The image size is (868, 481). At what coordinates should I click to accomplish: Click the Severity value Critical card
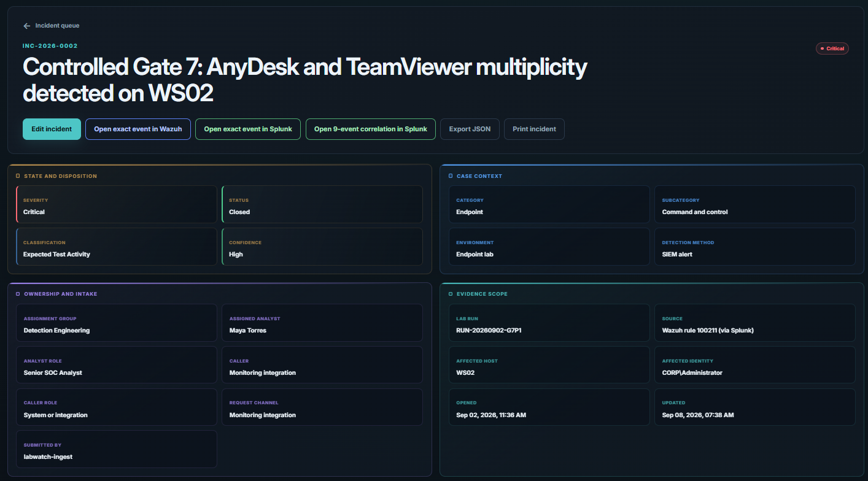tap(117, 204)
